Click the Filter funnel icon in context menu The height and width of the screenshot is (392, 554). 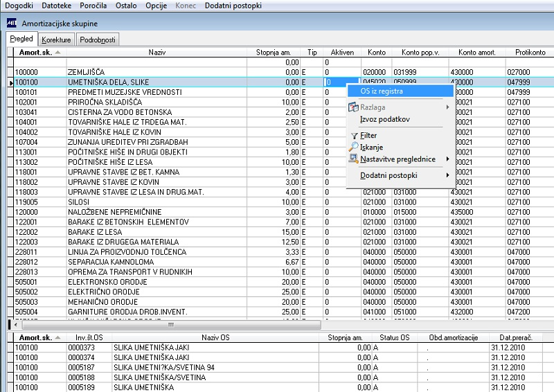coord(354,136)
